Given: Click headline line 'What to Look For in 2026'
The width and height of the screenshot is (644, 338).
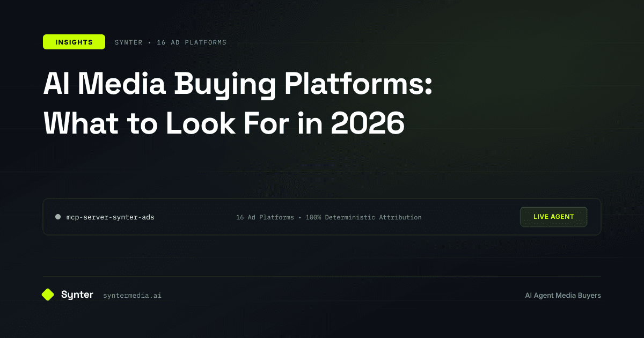Looking at the screenshot, I should pos(224,123).
